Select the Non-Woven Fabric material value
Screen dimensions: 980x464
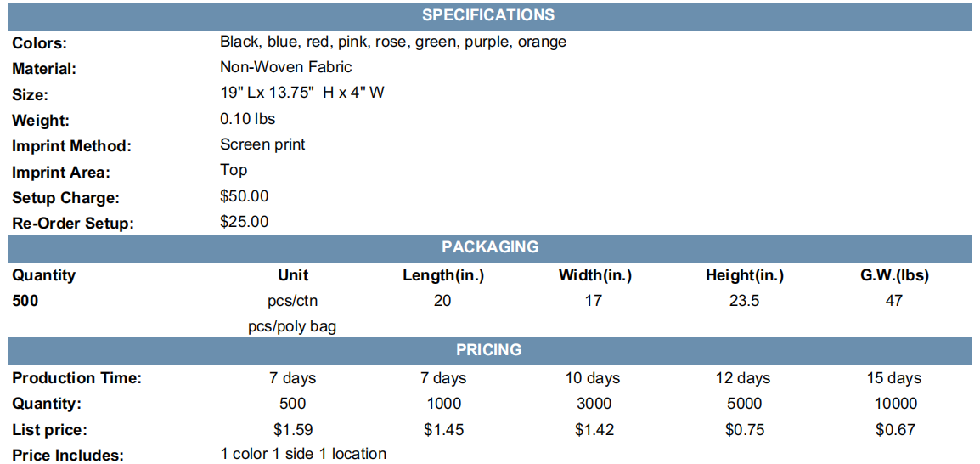(285, 66)
